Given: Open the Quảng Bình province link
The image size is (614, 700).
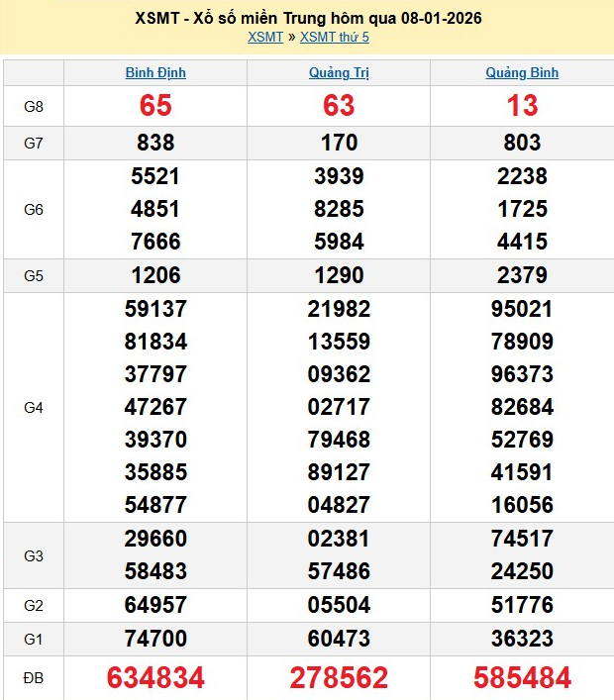Looking at the screenshot, I should click(522, 72).
